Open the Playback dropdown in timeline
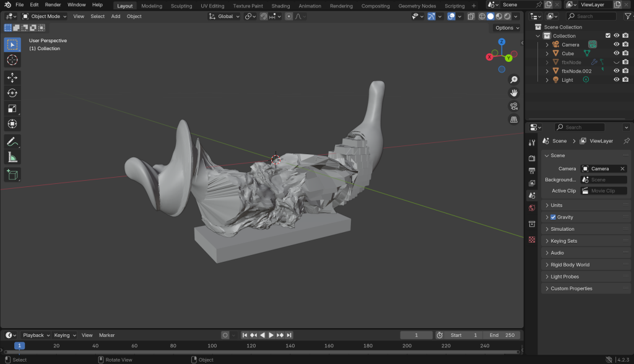The image size is (634, 364). 36,336
